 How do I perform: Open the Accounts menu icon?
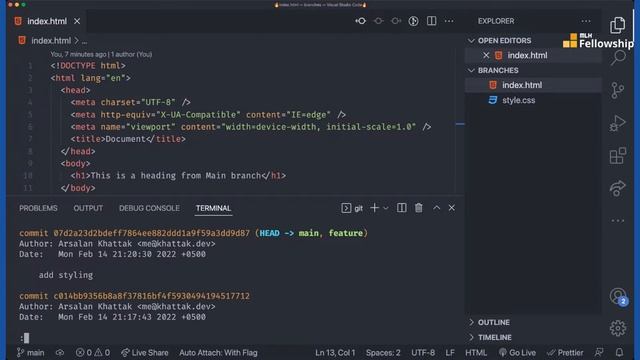(x=618, y=296)
